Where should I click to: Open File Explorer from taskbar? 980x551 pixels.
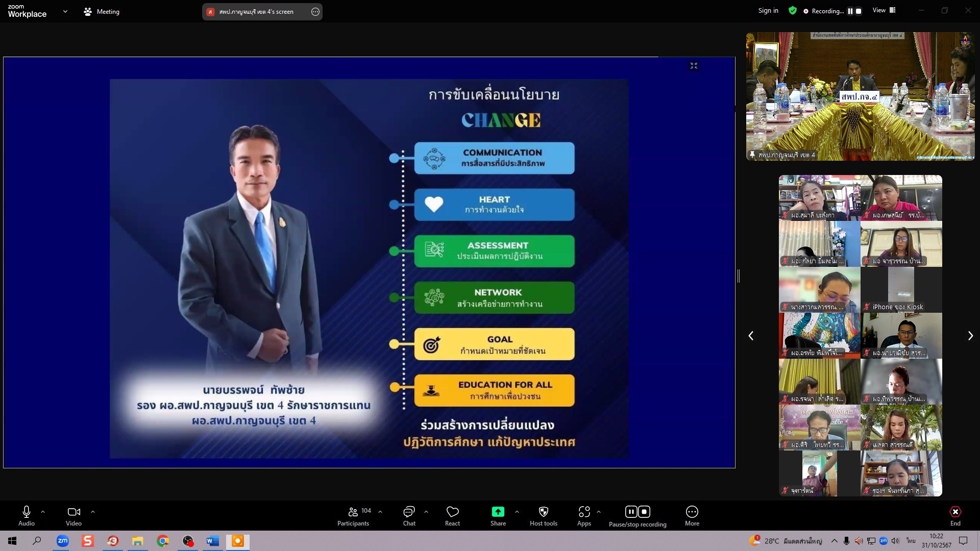pyautogui.click(x=138, y=541)
